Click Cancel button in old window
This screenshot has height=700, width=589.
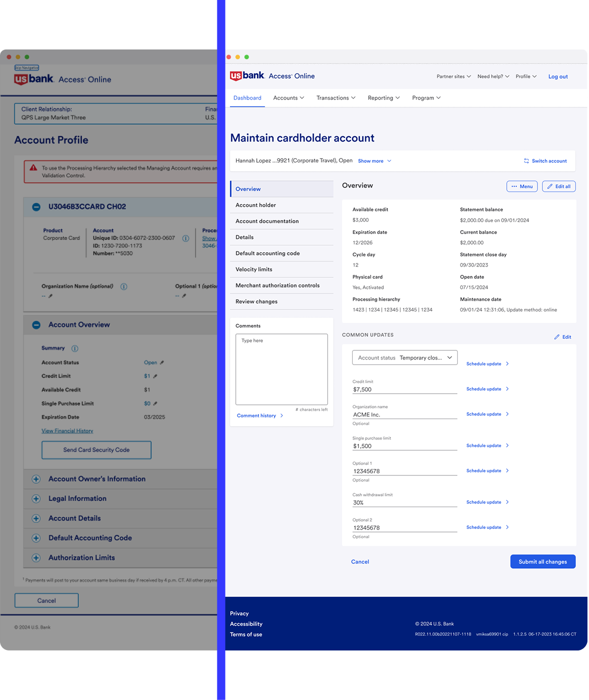[46, 600]
